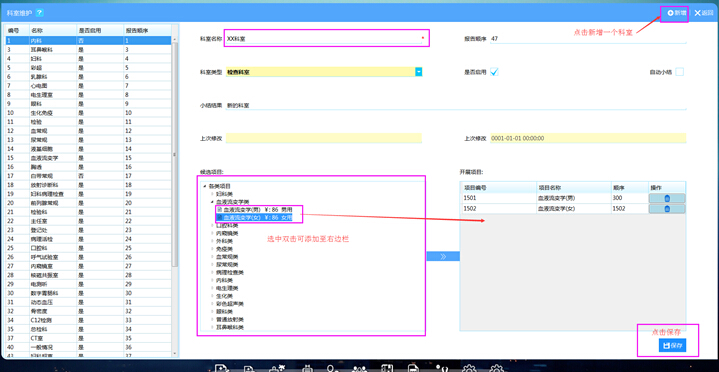The image size is (719, 372).
Task: Select the 血常规类 tree item
Action: [x=227, y=256]
